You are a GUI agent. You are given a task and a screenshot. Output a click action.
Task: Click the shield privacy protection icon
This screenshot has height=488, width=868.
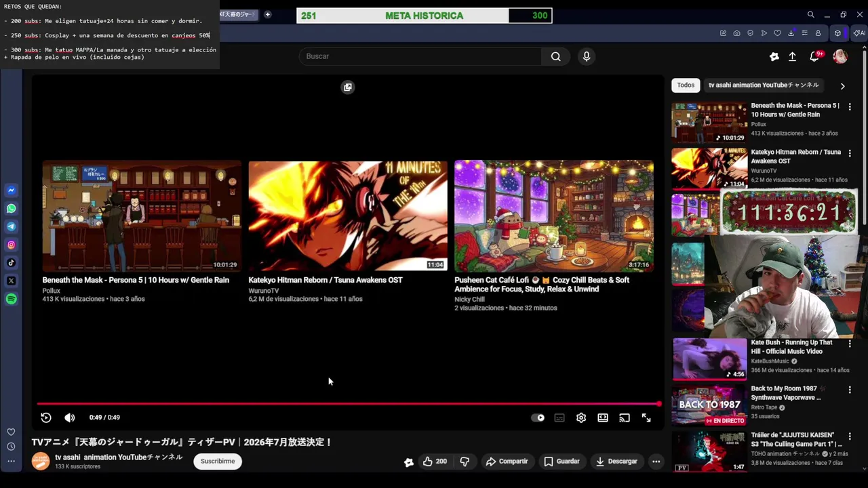pyautogui.click(x=750, y=33)
